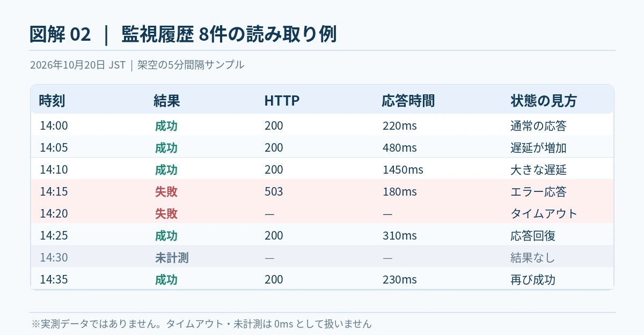Click the title '図解 02 | 監視履歴 8件の読み取り例'
The image size is (644, 335).
183,34
